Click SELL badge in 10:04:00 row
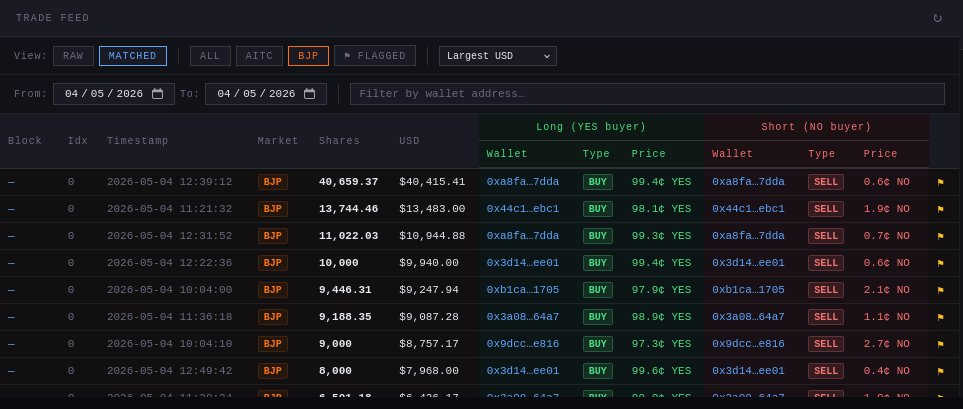The width and height of the screenshot is (963, 409). [825, 290]
